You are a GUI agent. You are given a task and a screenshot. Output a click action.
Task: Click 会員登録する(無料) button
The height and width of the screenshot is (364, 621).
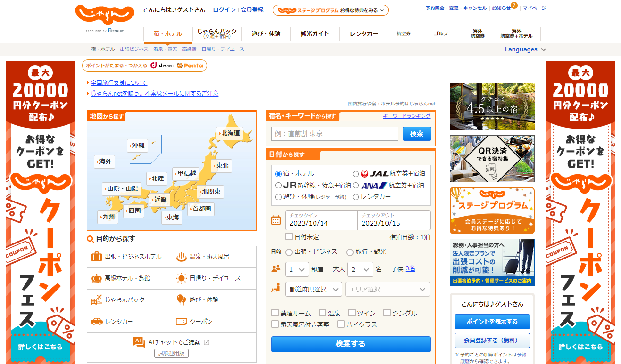click(492, 340)
